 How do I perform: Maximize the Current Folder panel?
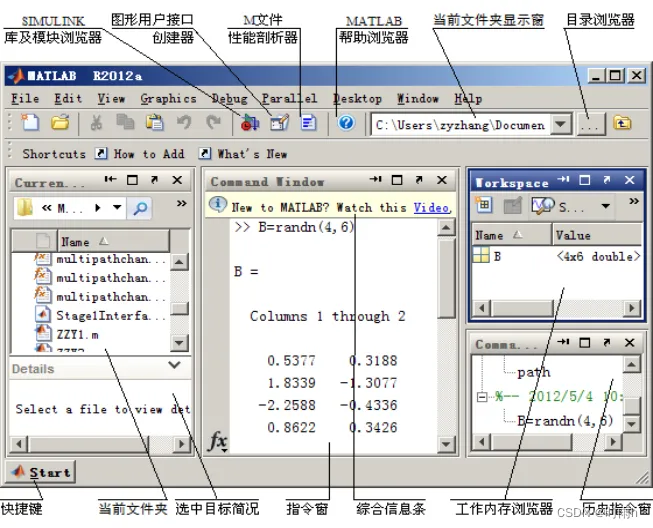click(x=132, y=180)
